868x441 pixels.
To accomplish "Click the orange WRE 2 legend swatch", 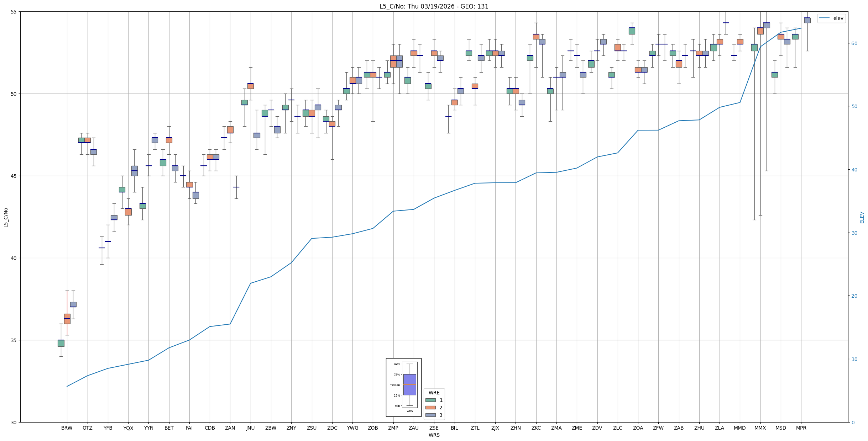I will click(430, 408).
